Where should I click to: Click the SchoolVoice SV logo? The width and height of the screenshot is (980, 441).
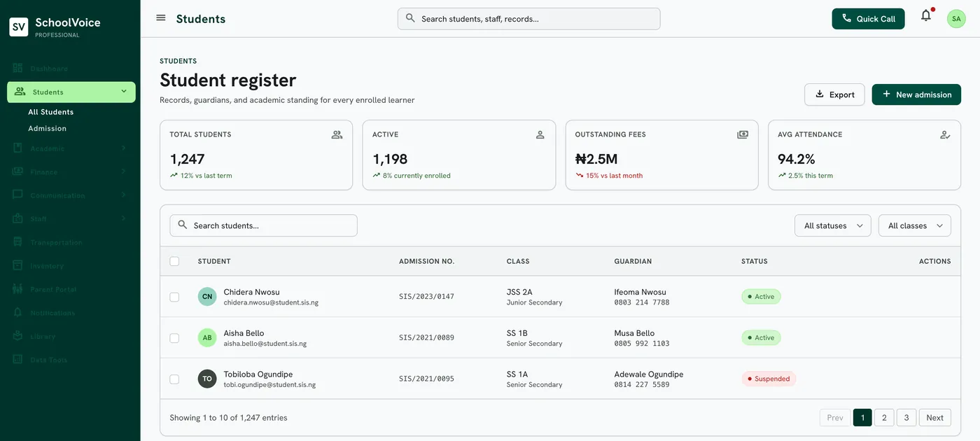[x=19, y=27]
